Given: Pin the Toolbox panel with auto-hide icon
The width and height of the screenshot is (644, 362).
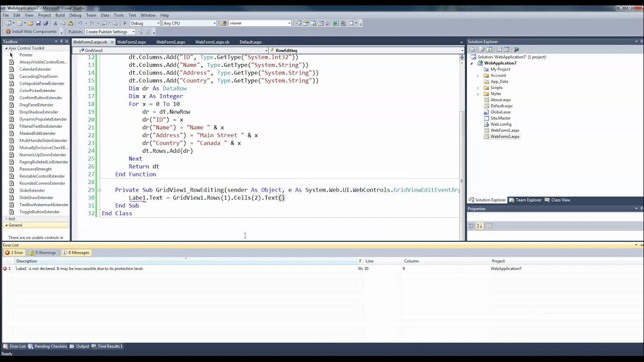Looking at the screenshot, I should pos(61,42).
